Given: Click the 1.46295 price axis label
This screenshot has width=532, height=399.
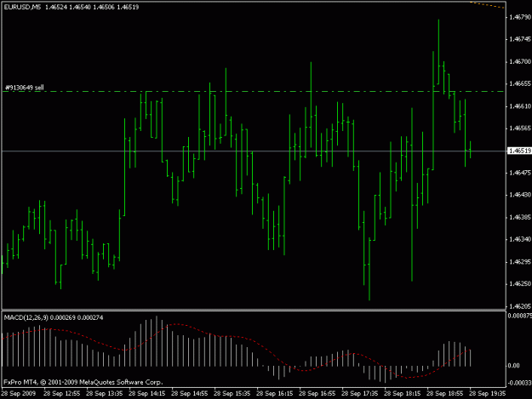Looking at the screenshot, I should (520, 262).
